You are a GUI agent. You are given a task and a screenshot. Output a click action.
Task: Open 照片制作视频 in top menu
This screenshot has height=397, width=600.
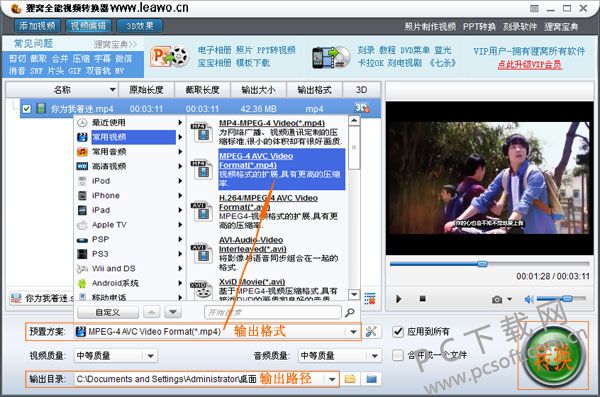point(430,26)
